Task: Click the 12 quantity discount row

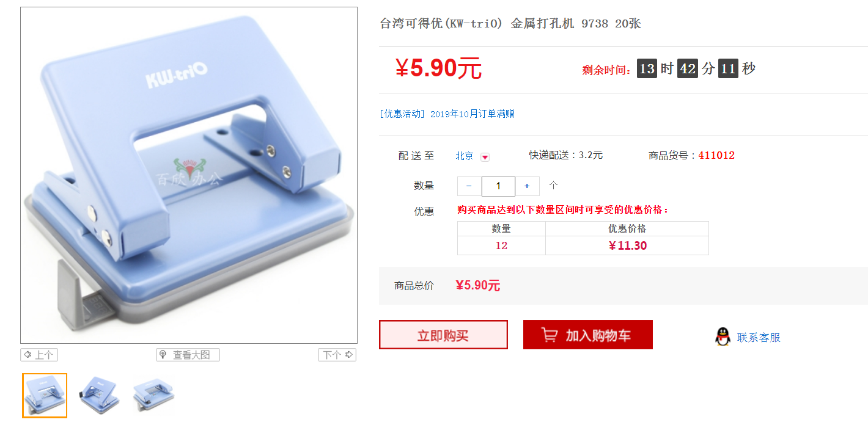Action: point(583,245)
